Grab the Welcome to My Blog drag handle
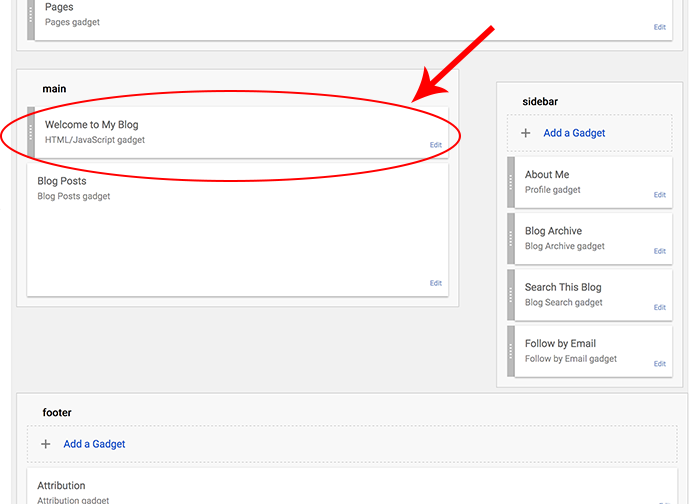The height and width of the screenshot is (504, 700). tap(31, 132)
